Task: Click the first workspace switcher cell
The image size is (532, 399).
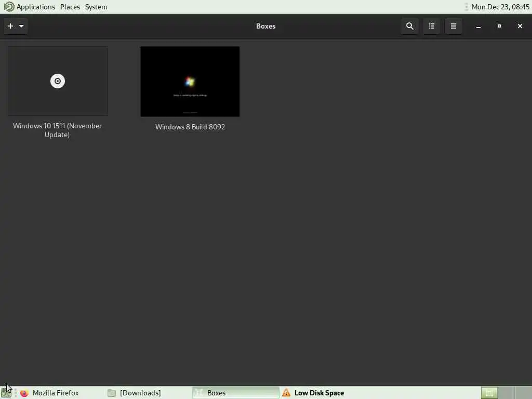Action: [489, 393]
